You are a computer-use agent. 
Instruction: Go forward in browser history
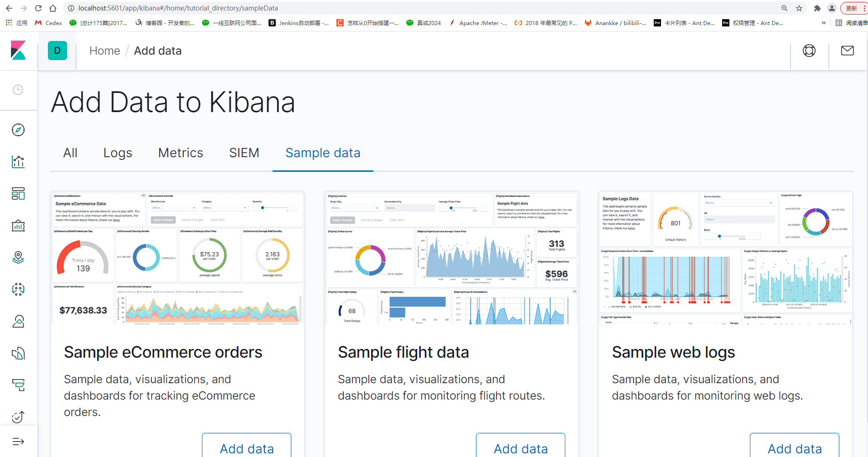(x=24, y=8)
